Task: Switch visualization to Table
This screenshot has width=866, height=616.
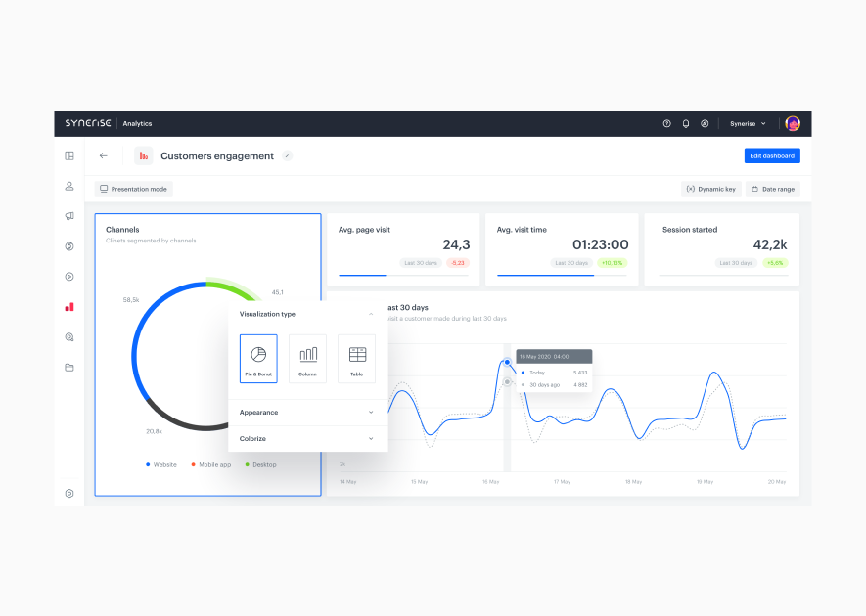Action: (x=356, y=358)
